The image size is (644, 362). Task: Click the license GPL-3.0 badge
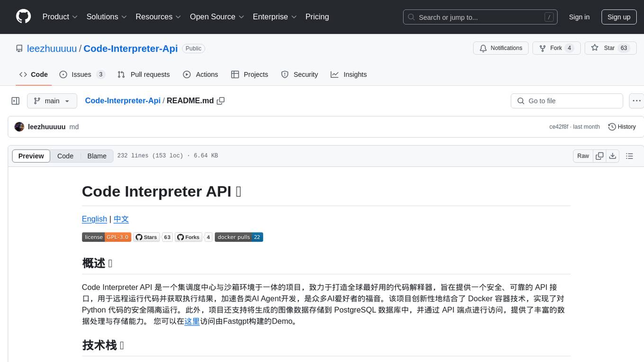[x=107, y=237]
